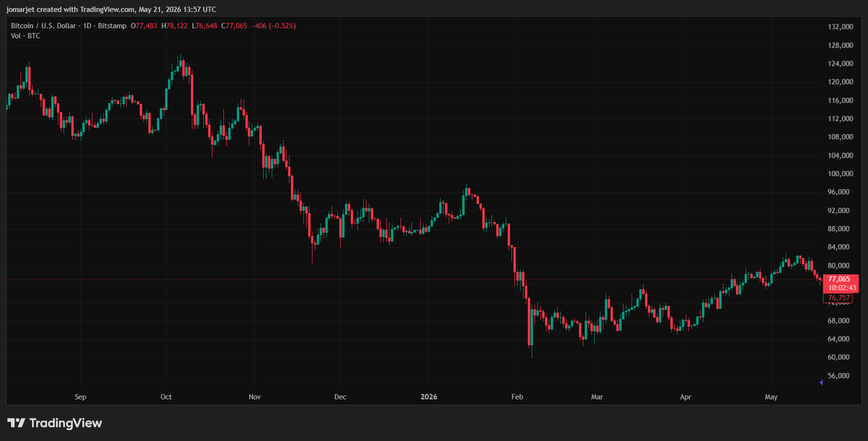Click the red 77,065 current price label

839,279
